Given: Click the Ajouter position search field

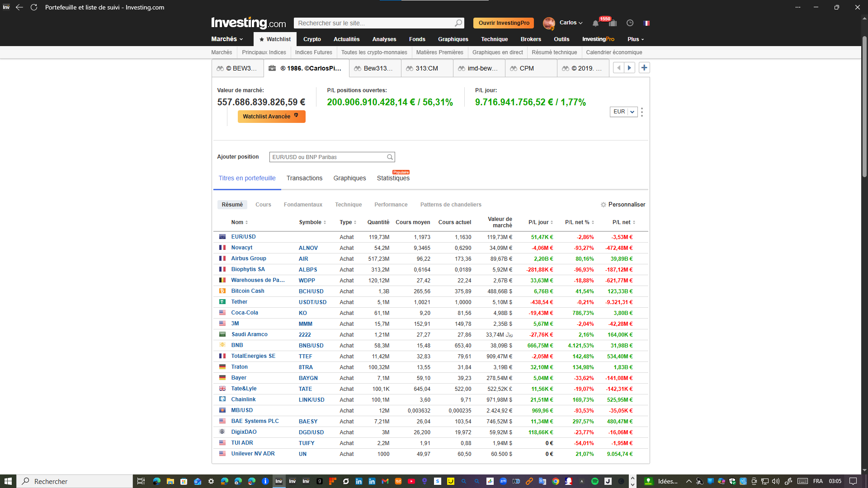Looking at the screenshot, I should point(332,157).
